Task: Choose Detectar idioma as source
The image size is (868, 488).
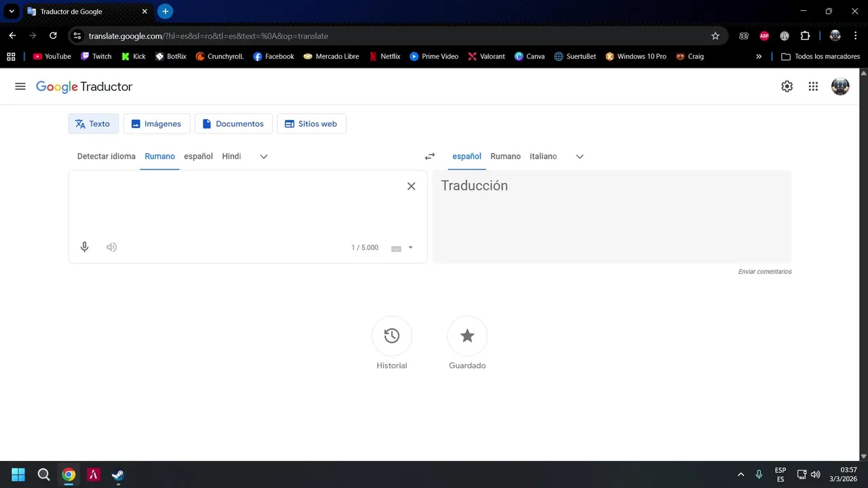Action: pos(106,156)
